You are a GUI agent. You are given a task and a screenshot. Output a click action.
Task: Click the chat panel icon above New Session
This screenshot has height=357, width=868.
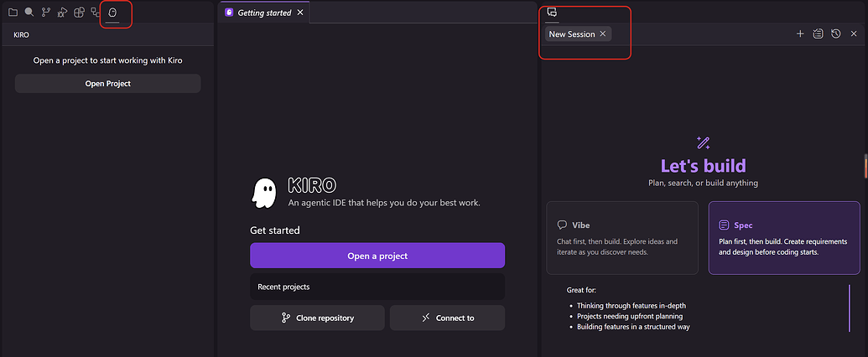(552, 13)
